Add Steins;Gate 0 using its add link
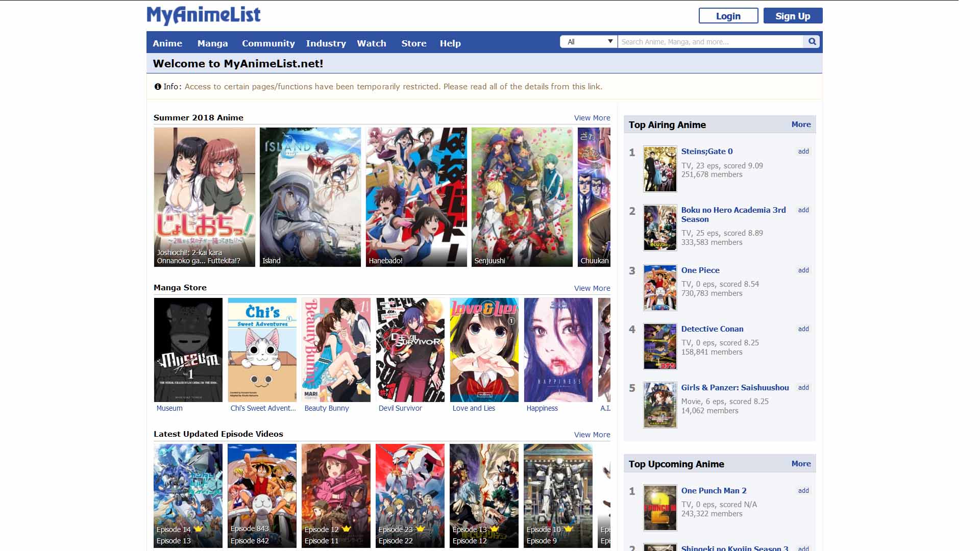 pyautogui.click(x=803, y=152)
